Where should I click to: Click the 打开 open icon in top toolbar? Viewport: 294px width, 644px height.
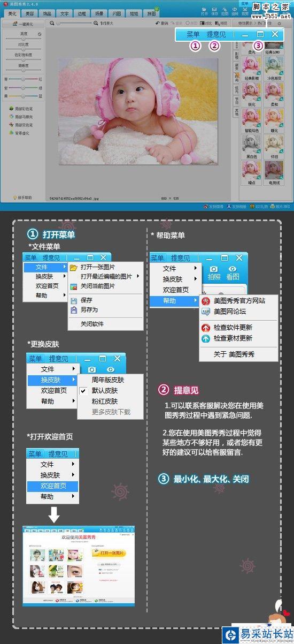pos(204,11)
